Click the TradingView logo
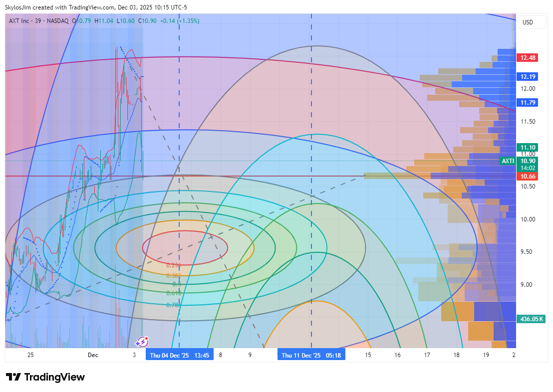This screenshot has height=392, width=553. [x=45, y=377]
